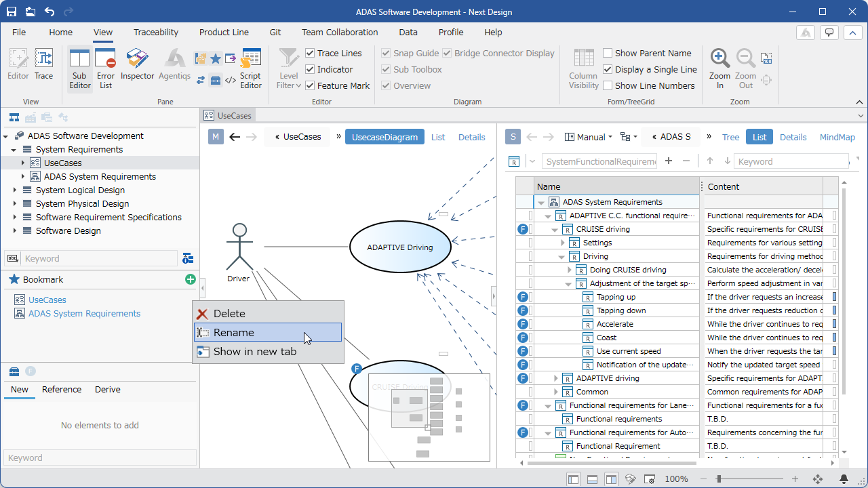Add a bookmark with the green plus
Image resolution: width=868 pixels, height=488 pixels.
coord(190,279)
